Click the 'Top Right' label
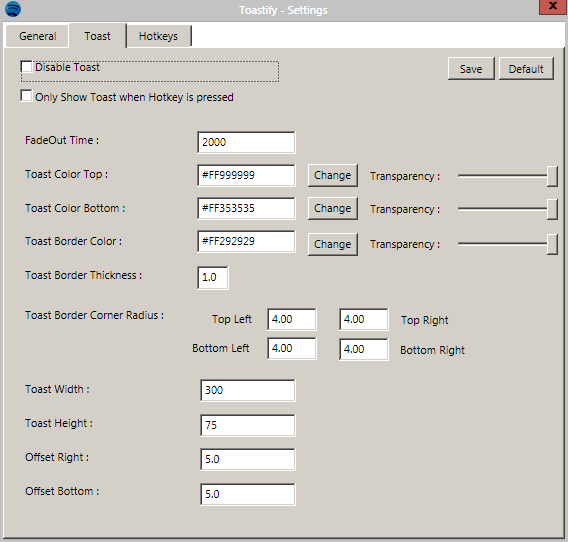 (425, 320)
